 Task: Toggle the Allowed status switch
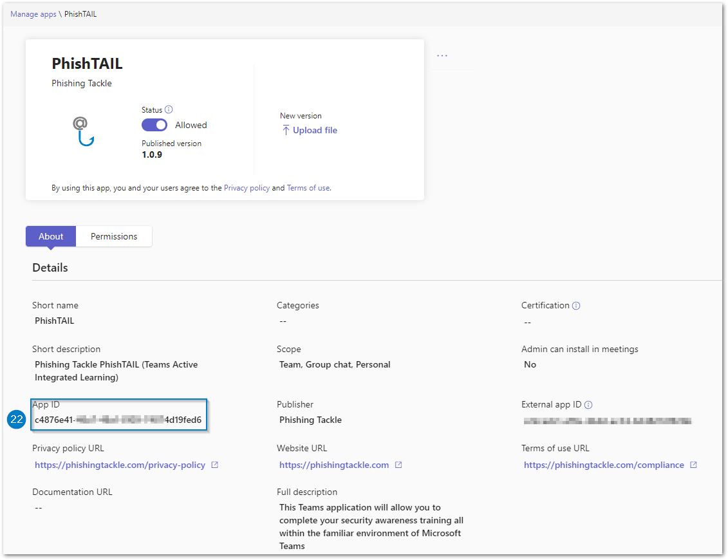click(154, 125)
